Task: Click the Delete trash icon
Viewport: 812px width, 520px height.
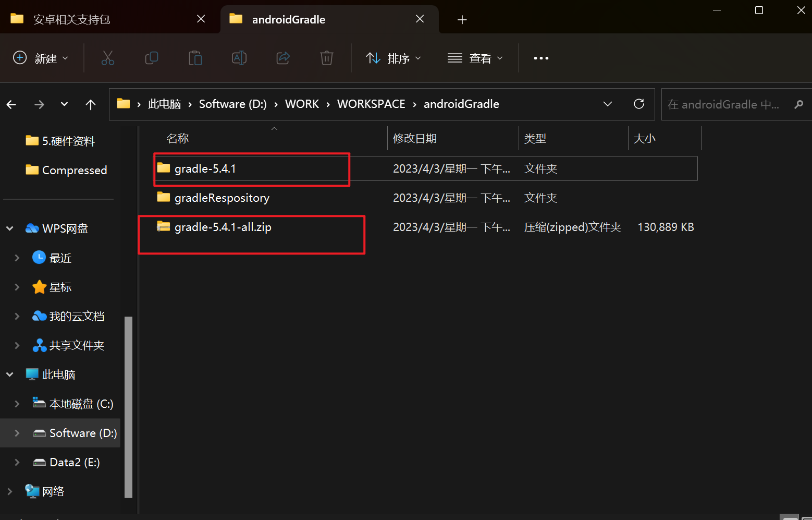Action: (x=327, y=58)
